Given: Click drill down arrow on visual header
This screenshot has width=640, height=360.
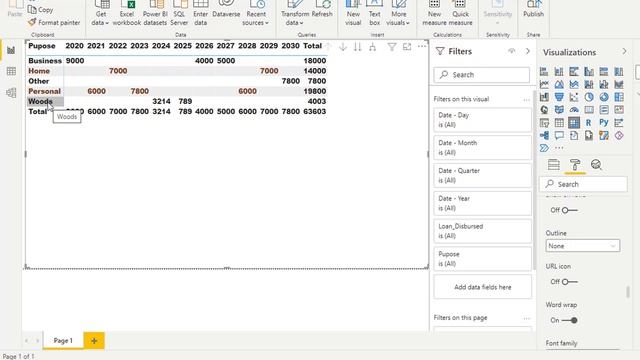Looking at the screenshot, I should coord(343,47).
